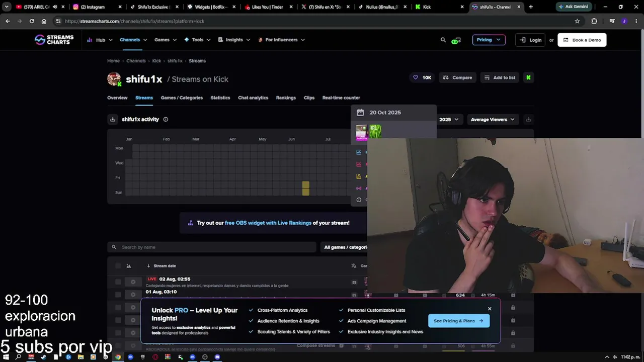The height and width of the screenshot is (362, 644).
Task: Open Windows taskbar search
Action: point(18,357)
